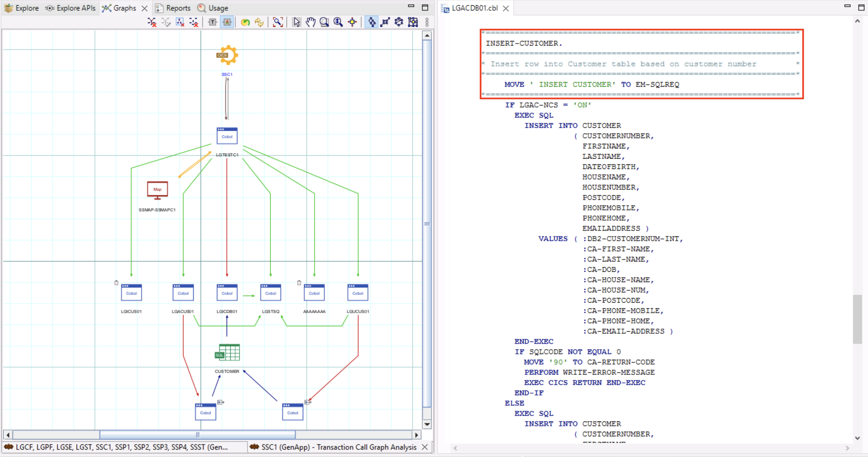Click the fit-in-canvas icon
Screen dimensions: 868x457
(352, 22)
